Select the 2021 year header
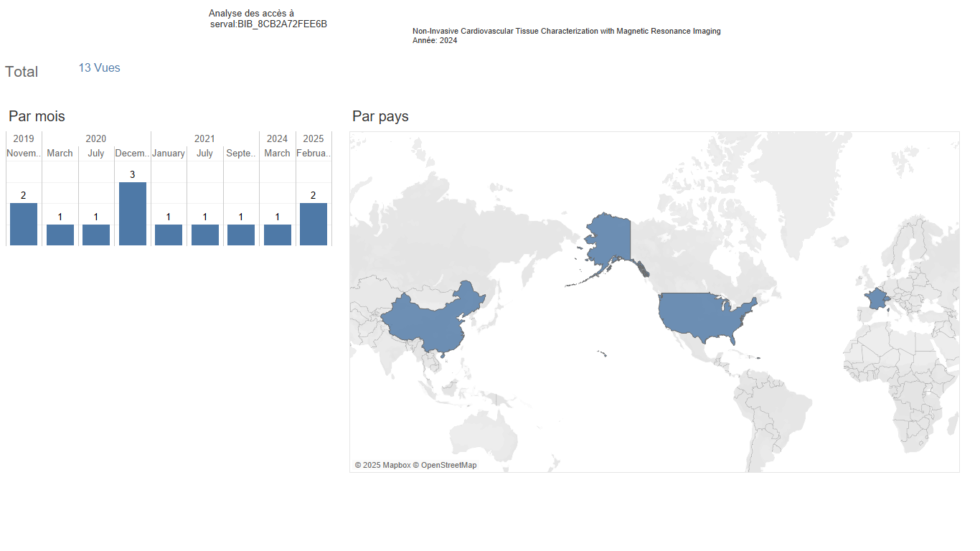The height and width of the screenshot is (551, 980). point(205,138)
